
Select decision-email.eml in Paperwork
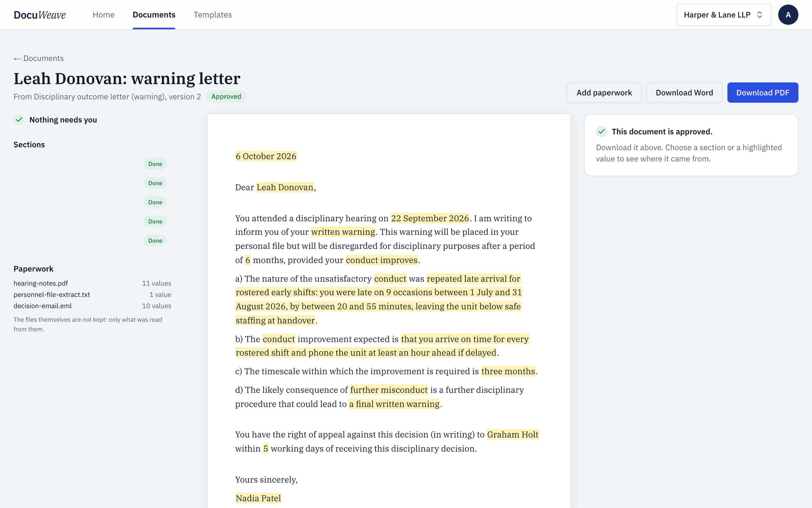coord(43,305)
